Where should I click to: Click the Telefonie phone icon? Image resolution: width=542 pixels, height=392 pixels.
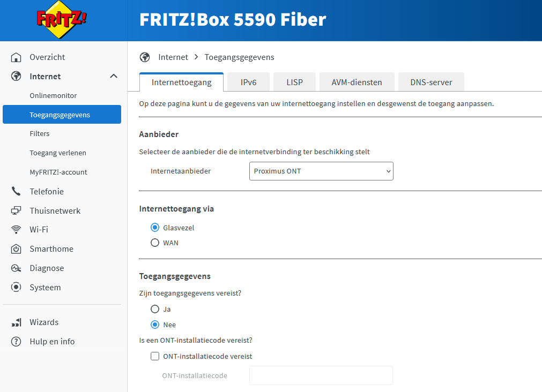pyautogui.click(x=17, y=192)
